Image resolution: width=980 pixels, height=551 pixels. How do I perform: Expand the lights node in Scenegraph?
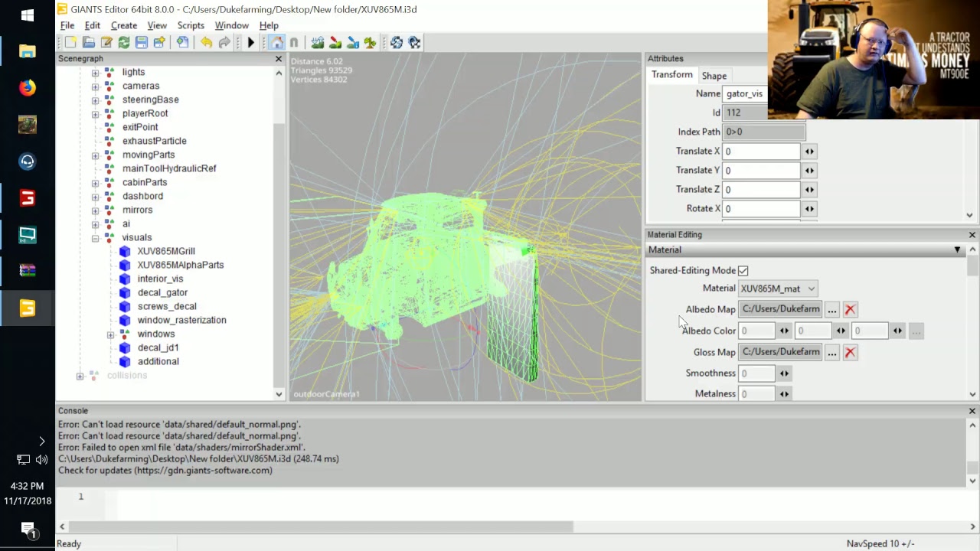pyautogui.click(x=95, y=73)
